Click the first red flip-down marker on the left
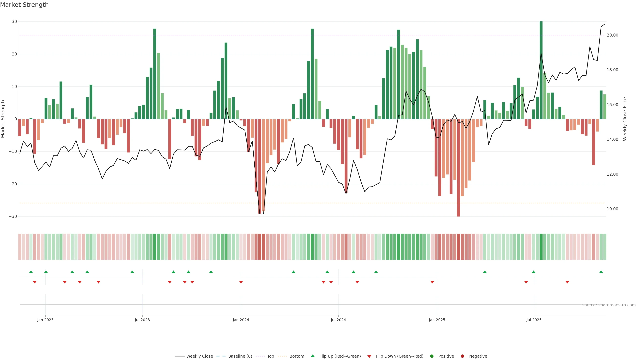Screen dimensions: 644x362 [35, 282]
